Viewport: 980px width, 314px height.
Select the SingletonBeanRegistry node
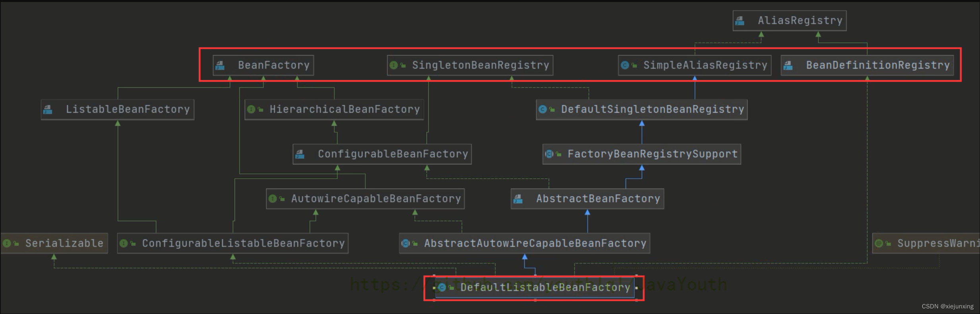coord(470,65)
